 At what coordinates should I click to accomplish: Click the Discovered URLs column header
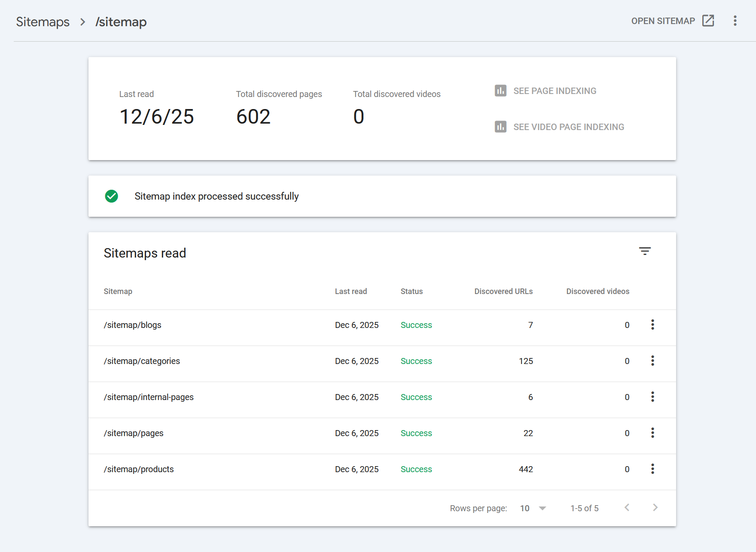point(503,291)
